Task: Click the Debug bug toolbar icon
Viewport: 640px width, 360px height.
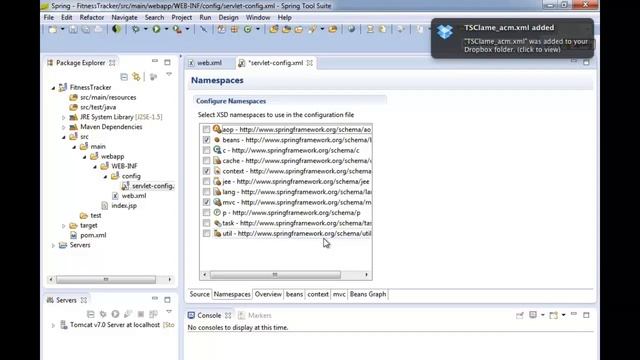Action: [136, 29]
